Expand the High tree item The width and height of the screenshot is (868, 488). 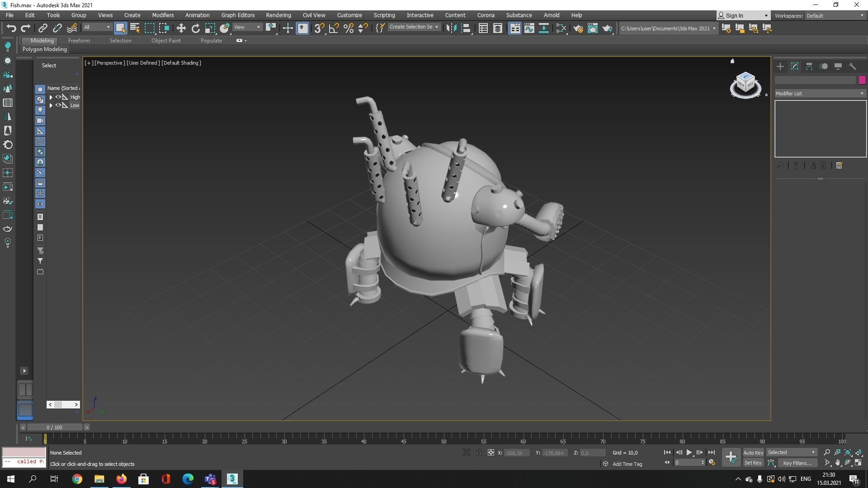coord(51,97)
